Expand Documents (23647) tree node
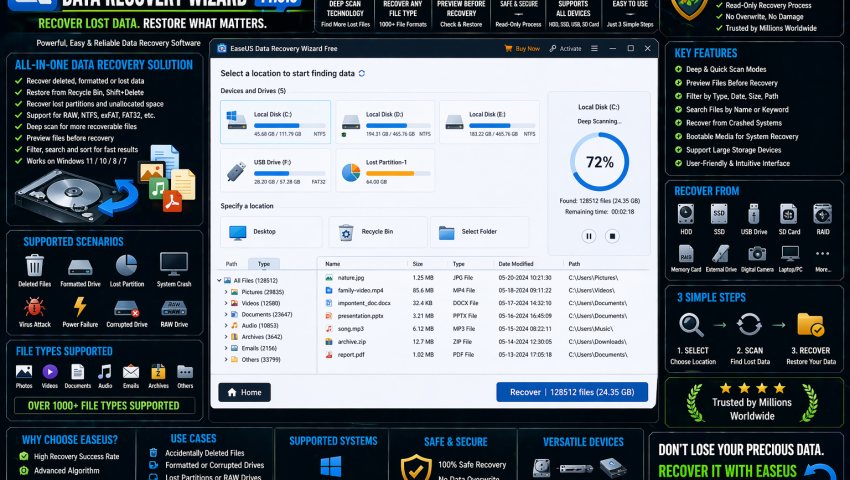850x480 pixels. [226, 315]
